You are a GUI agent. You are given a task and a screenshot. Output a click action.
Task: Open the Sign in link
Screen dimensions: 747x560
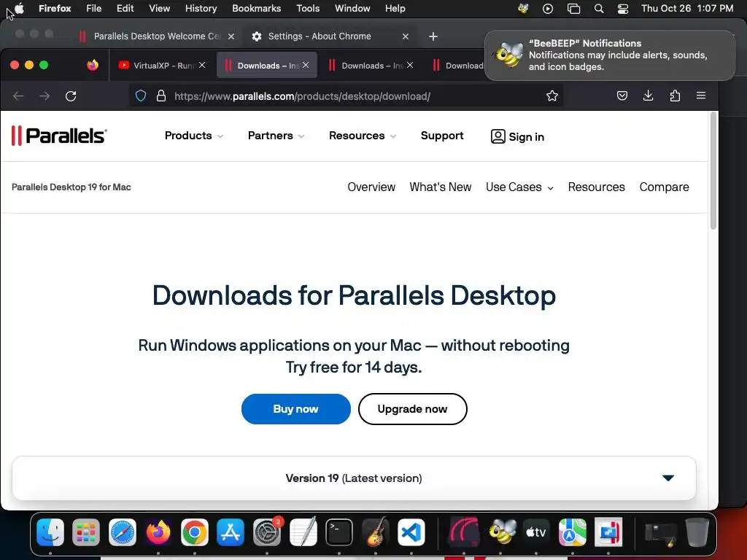point(517,136)
